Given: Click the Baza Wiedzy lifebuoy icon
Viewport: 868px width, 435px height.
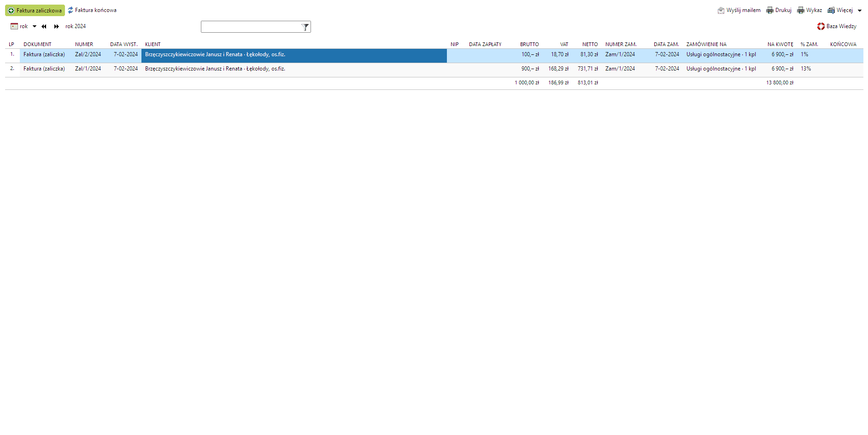Looking at the screenshot, I should pyautogui.click(x=821, y=27).
